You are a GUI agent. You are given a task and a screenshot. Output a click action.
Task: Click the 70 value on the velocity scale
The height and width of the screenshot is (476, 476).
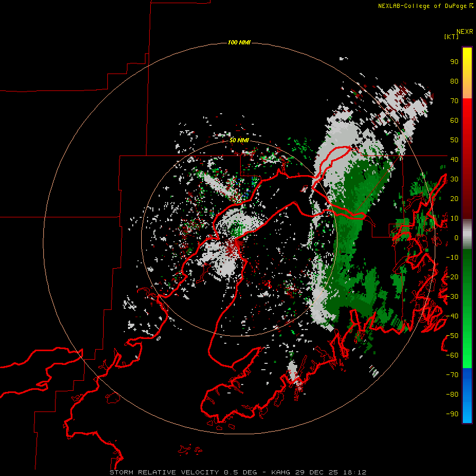point(454,101)
